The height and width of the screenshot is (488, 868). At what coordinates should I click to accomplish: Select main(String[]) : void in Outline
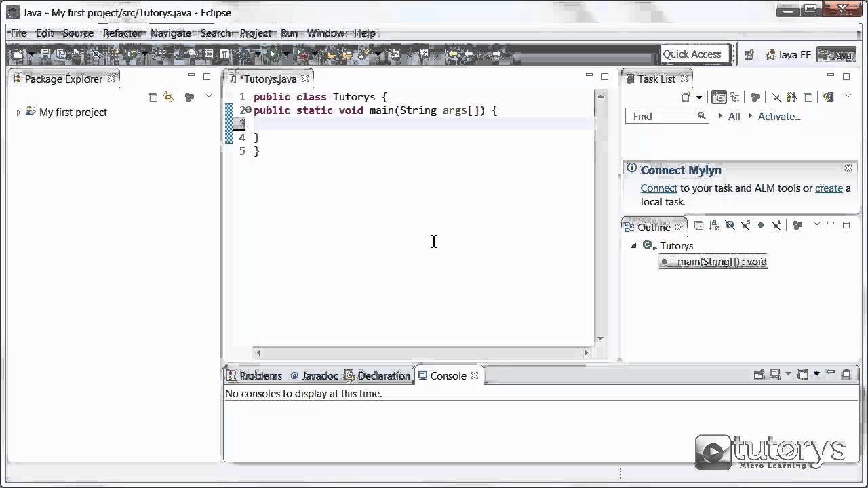point(713,262)
